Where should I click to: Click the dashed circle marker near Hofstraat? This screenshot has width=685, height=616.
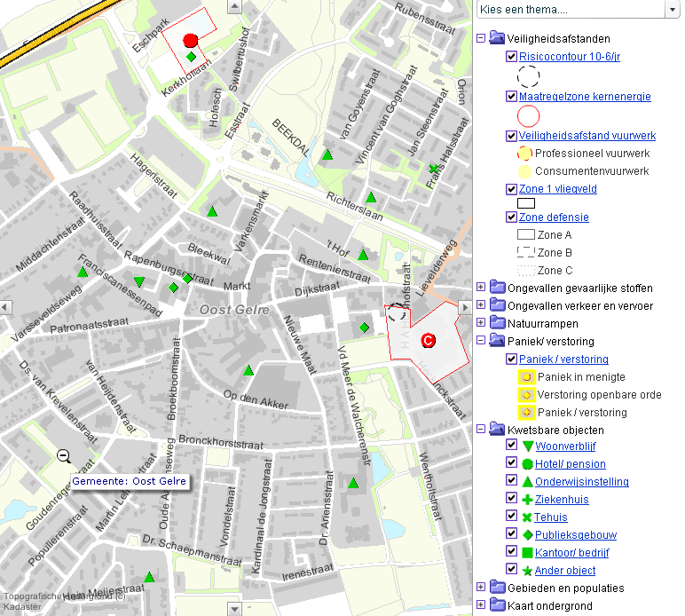click(398, 312)
